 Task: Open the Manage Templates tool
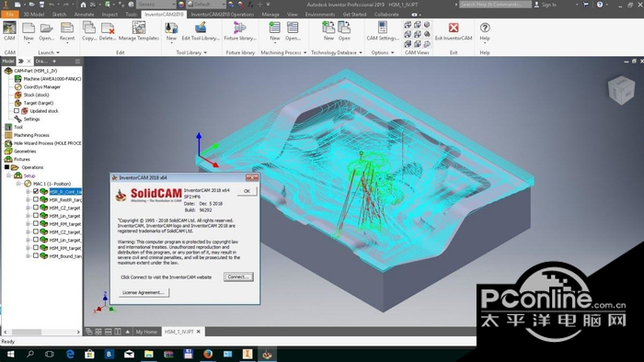tap(138, 31)
